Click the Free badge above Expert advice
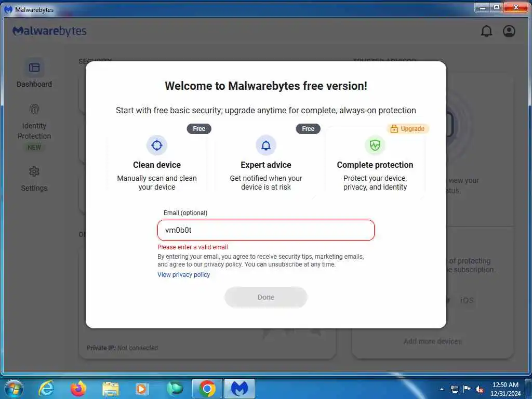The image size is (532, 399). click(x=308, y=129)
